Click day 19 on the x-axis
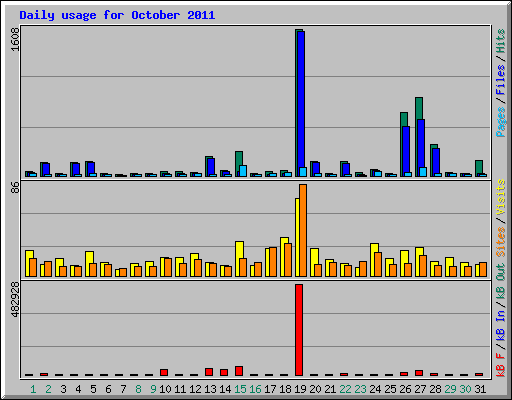This screenshot has width=512, height=400. pos(300,389)
